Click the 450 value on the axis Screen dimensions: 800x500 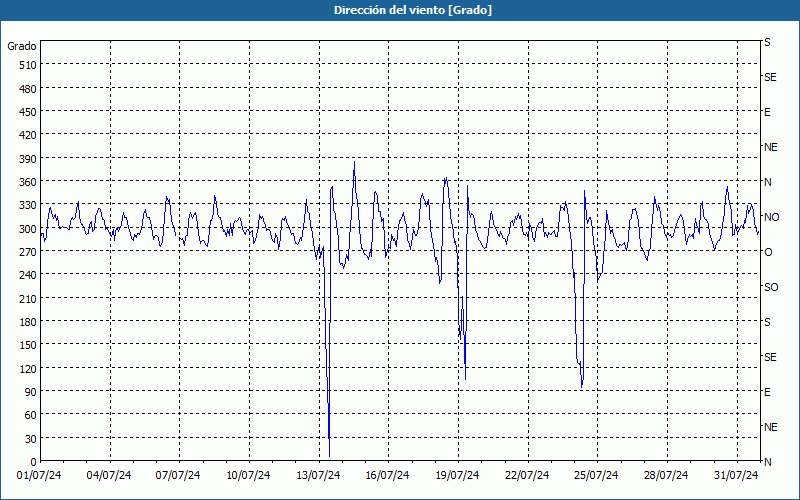[x=28, y=112]
